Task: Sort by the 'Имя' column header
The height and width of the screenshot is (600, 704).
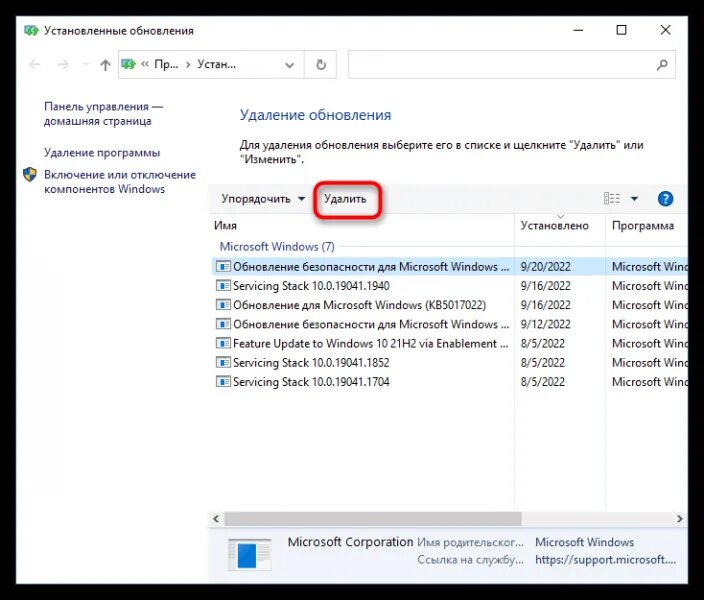Action: tap(362, 225)
